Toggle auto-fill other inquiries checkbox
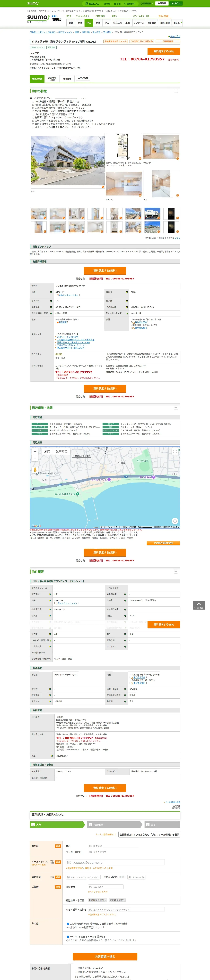Viewport: 210px width, 980px height. coord(68,924)
